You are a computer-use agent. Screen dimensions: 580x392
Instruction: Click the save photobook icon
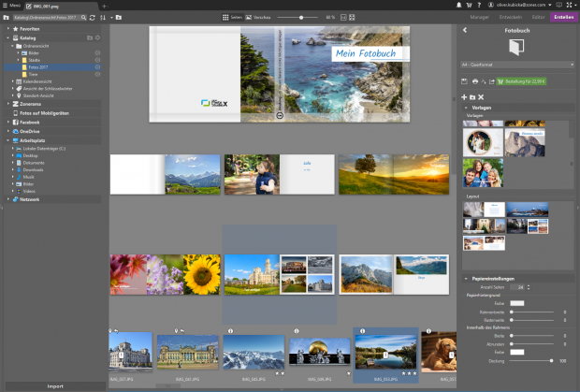(465, 82)
